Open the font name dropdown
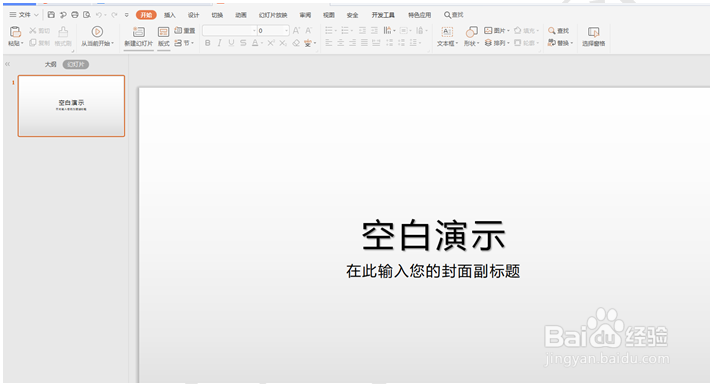This screenshot has width=710, height=384. tap(254, 30)
